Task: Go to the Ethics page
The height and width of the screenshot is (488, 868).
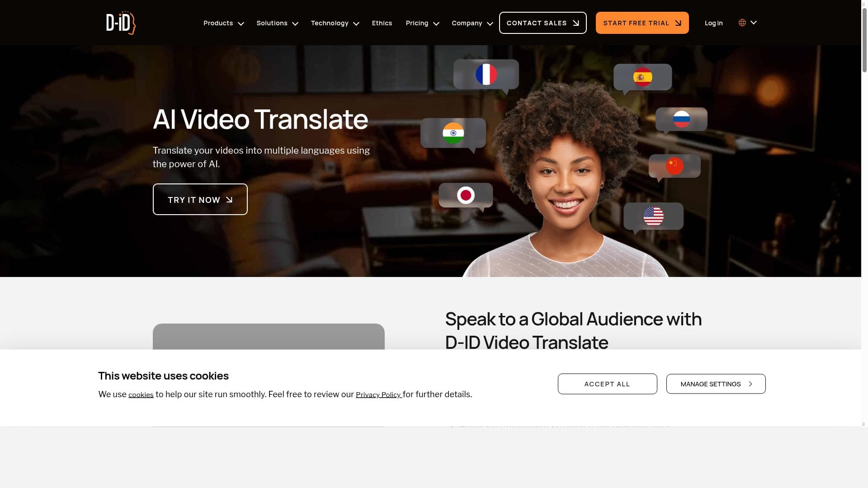Action: tap(382, 23)
